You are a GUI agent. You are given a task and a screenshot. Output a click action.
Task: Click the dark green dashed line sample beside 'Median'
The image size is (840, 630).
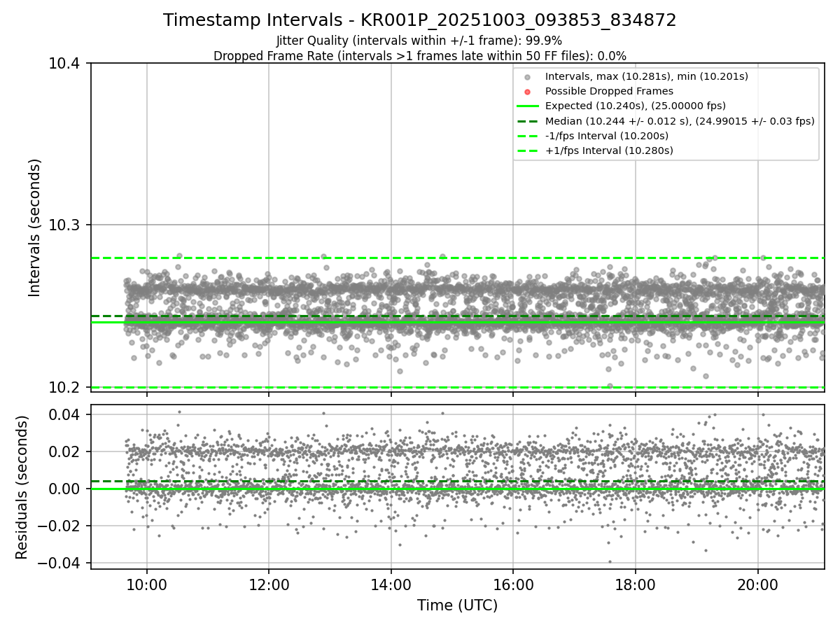pos(528,121)
